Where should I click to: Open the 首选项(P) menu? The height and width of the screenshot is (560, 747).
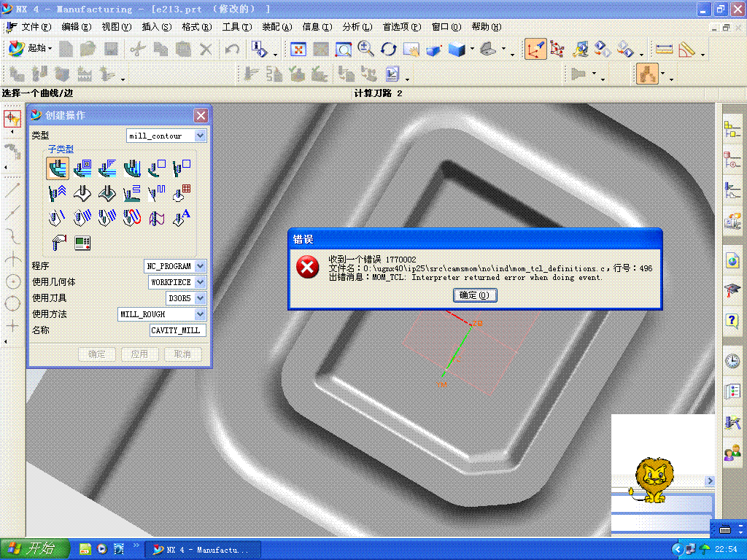(402, 27)
